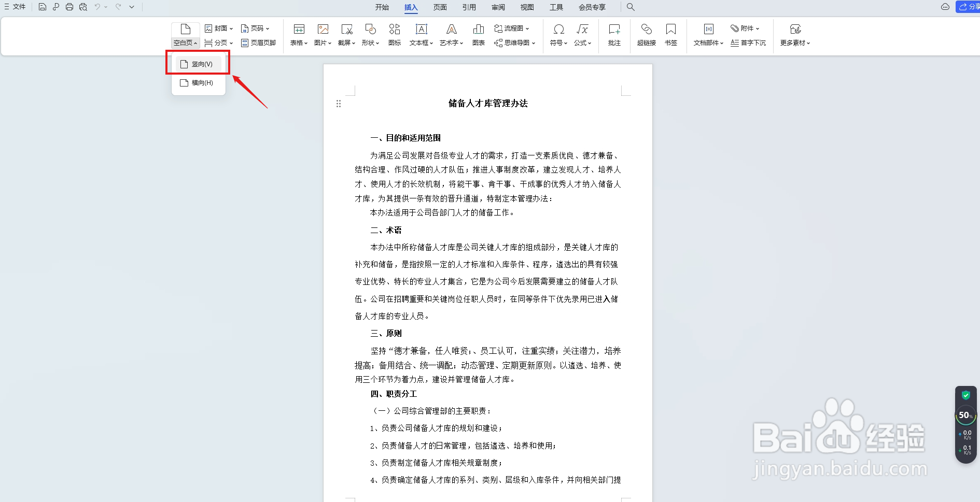Image resolution: width=980 pixels, height=502 pixels.
Task: Click the heading 四、职责分工
Action: [x=394, y=394]
